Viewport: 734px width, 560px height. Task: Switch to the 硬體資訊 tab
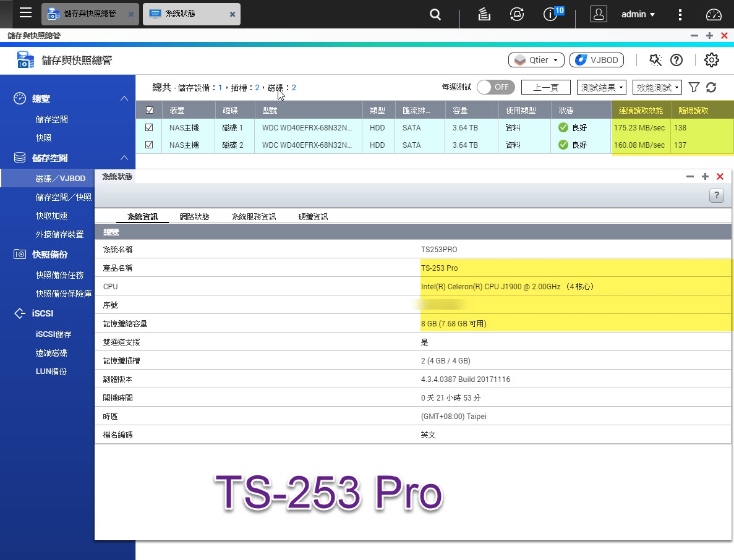[313, 216]
